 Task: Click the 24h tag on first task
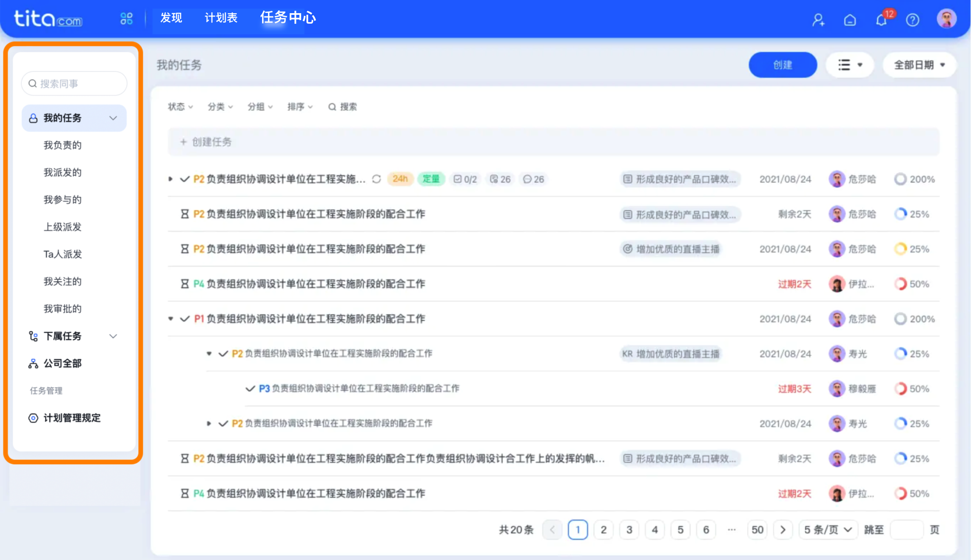click(400, 179)
